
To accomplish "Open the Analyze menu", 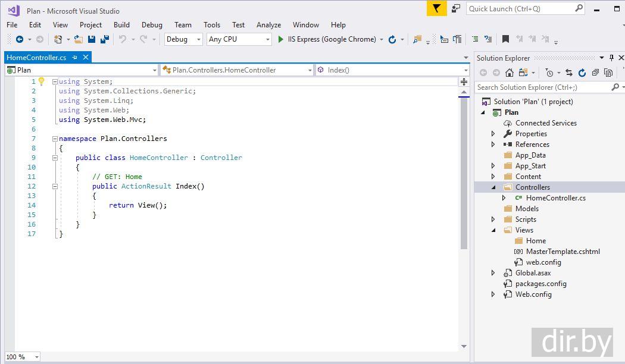I will [x=268, y=25].
